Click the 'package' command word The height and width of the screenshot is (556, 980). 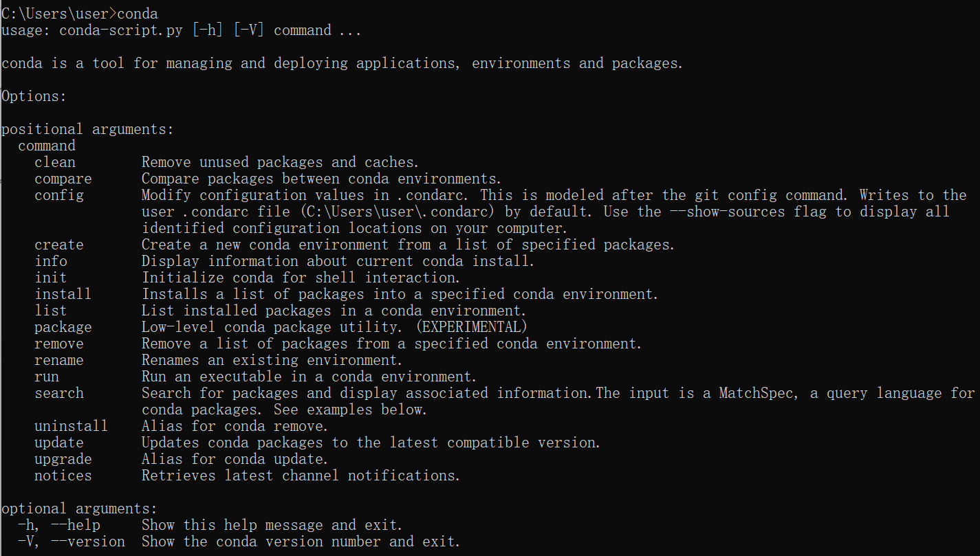[63, 327]
